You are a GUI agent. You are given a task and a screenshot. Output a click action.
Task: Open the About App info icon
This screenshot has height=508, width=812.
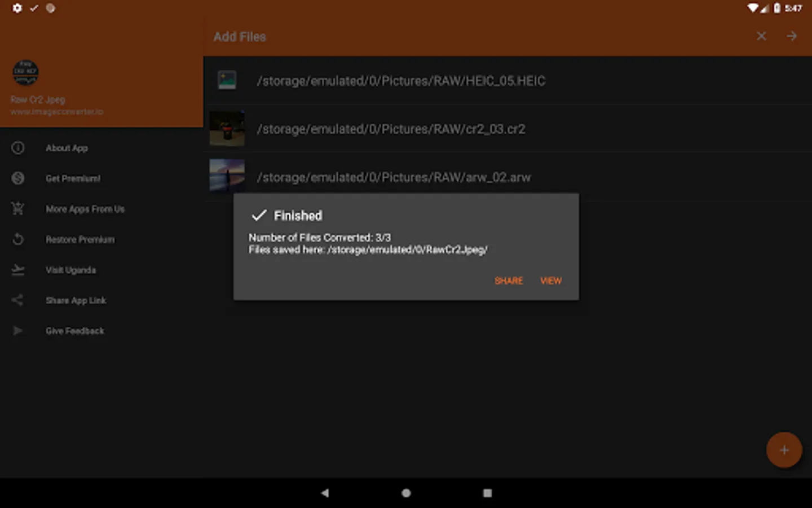click(x=18, y=148)
